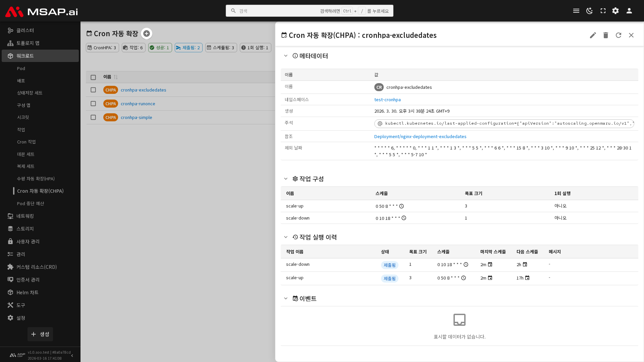Click the edit pencil icon in detail panel
The width and height of the screenshot is (644, 362).
[x=593, y=35]
